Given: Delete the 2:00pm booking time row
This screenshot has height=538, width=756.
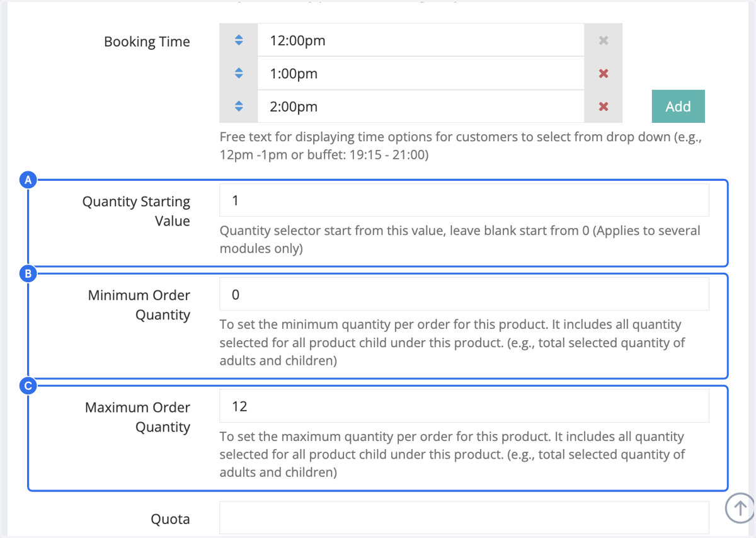Looking at the screenshot, I should (603, 106).
